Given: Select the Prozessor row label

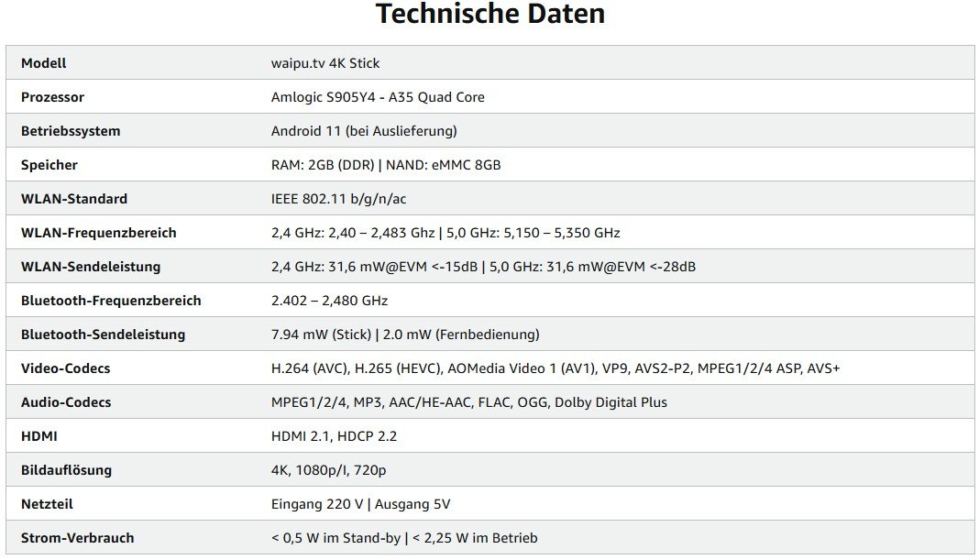Looking at the screenshot, I should 52,97.
